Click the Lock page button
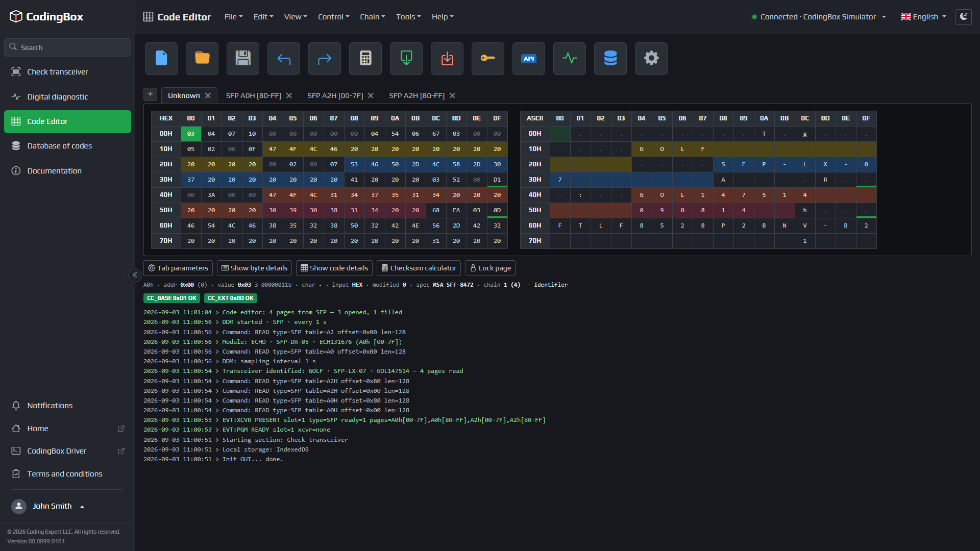Viewport: 980px width, 551px height. (x=490, y=268)
